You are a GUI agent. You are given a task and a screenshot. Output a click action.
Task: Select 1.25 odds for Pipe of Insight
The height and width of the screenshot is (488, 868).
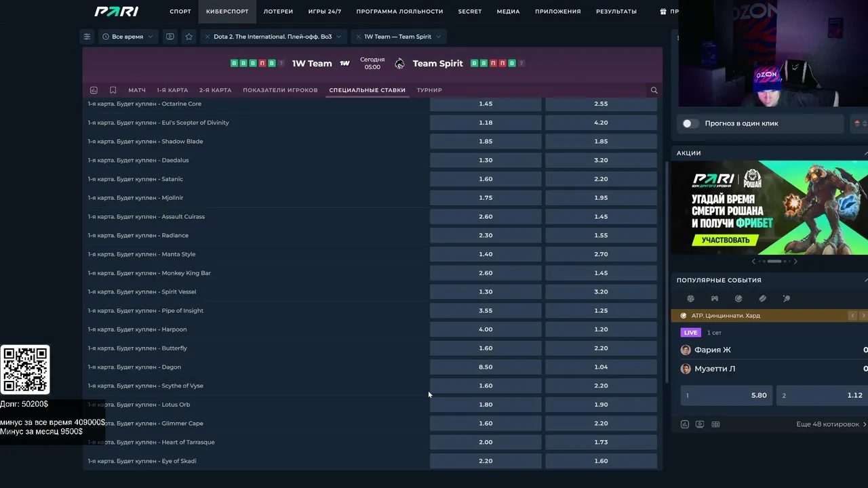point(601,310)
